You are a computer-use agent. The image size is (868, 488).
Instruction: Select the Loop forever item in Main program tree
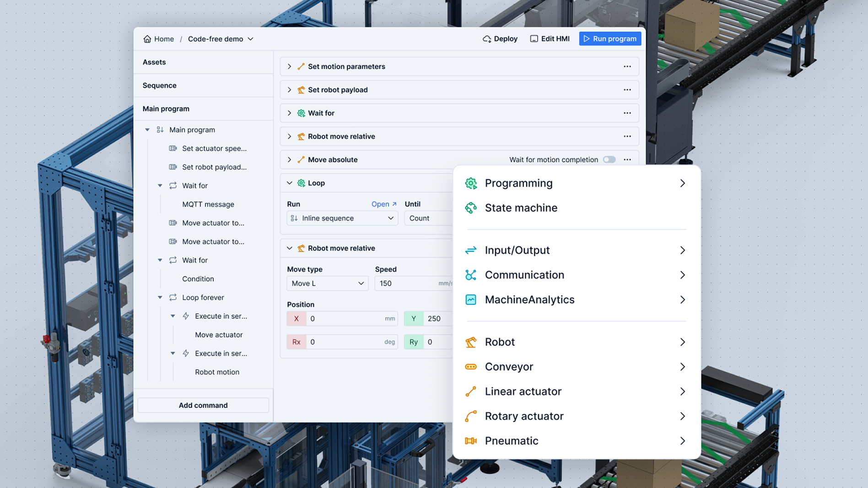point(203,297)
